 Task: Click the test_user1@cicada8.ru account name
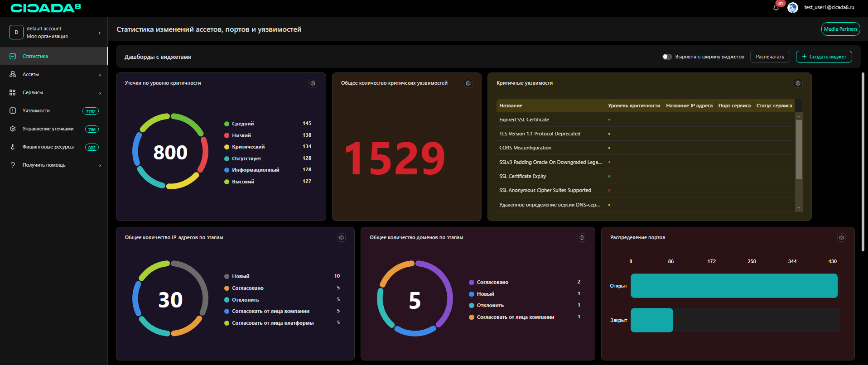pyautogui.click(x=829, y=7)
